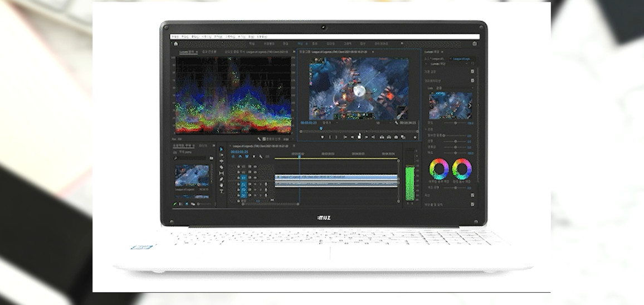Expand hidden tabs in the Project panel group
644x305 pixels.
point(213,146)
